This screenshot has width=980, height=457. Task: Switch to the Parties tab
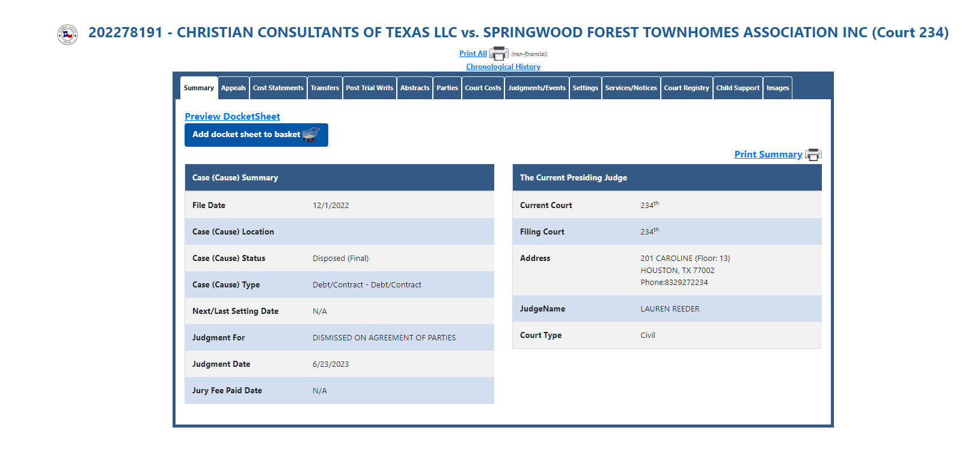coord(447,88)
